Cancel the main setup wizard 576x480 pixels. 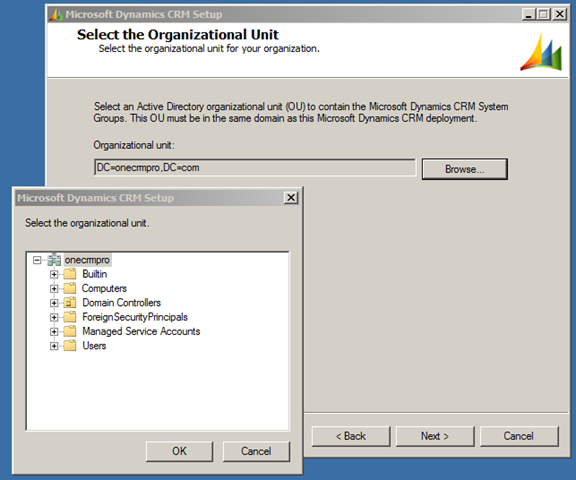tap(519, 436)
